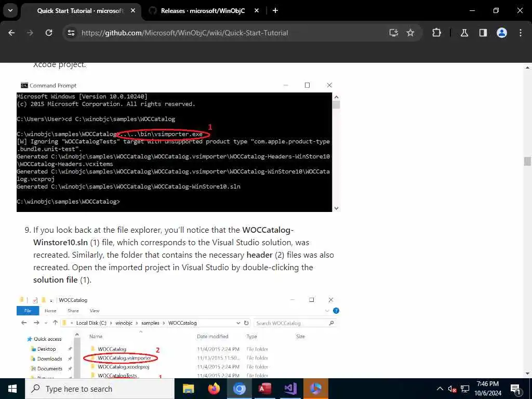Click the "WOCCatalog-Winstore10.sln" bold text
532x399 pixels.
tap(164, 236)
